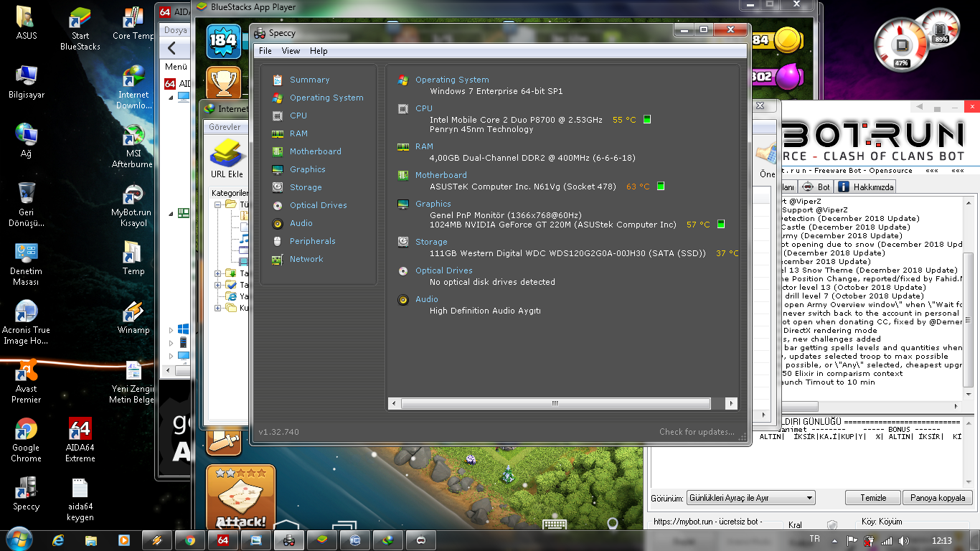Collapse the motherboard node in AIDA64 tree
Screen dimensions: 980x551
171,213
